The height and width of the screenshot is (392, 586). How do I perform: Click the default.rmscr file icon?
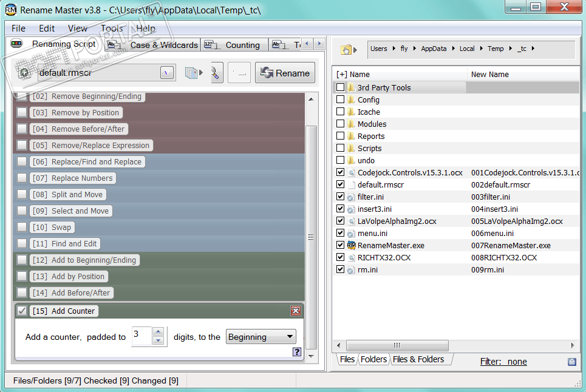(351, 185)
